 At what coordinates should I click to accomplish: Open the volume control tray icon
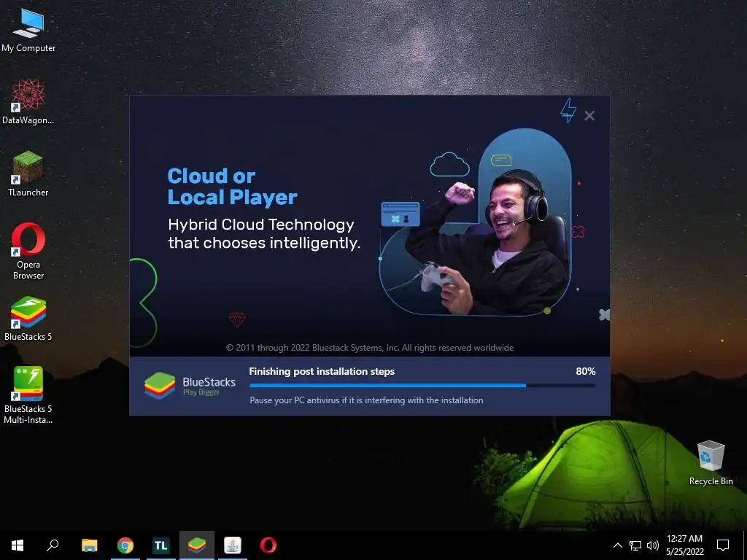(x=653, y=545)
